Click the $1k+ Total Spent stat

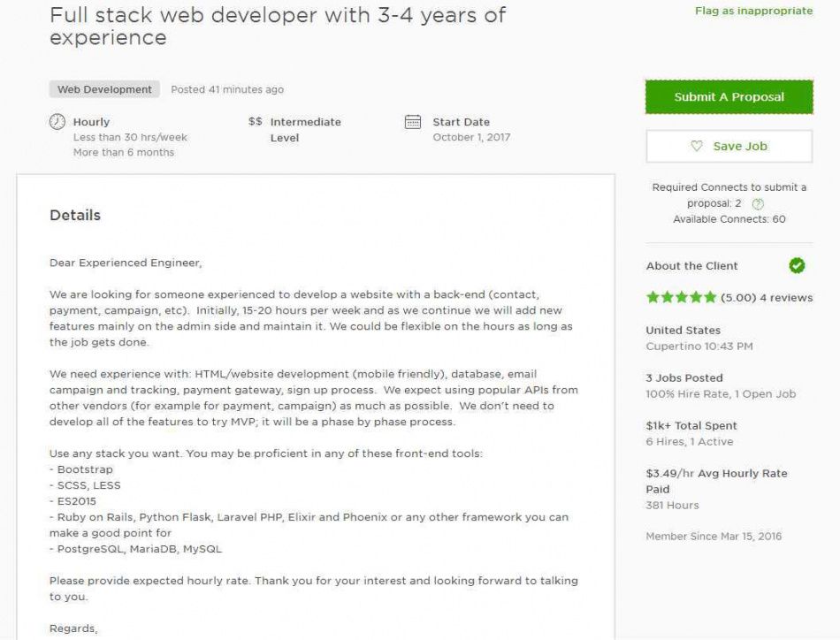(x=691, y=426)
